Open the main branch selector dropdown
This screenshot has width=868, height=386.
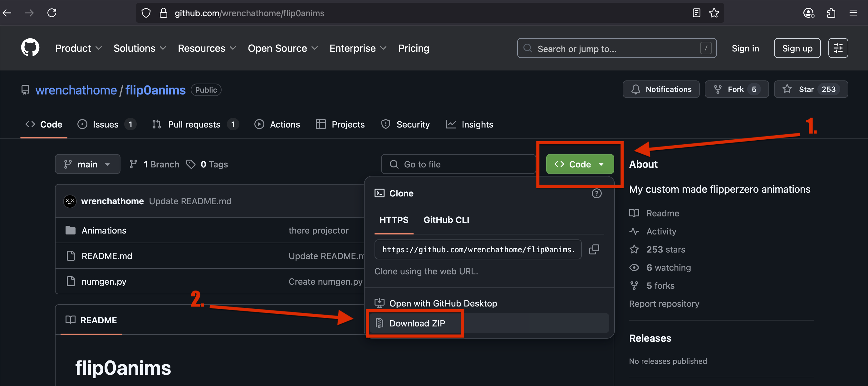[x=88, y=164]
